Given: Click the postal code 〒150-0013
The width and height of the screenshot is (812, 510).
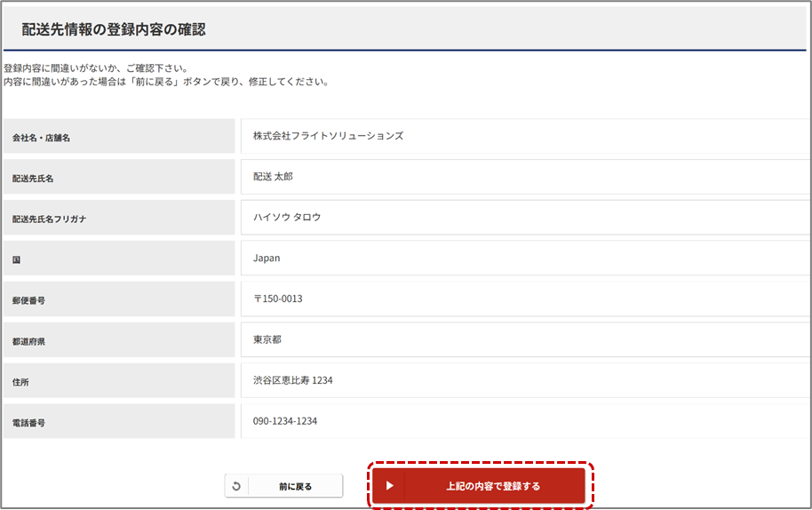Looking at the screenshot, I should click(278, 299).
